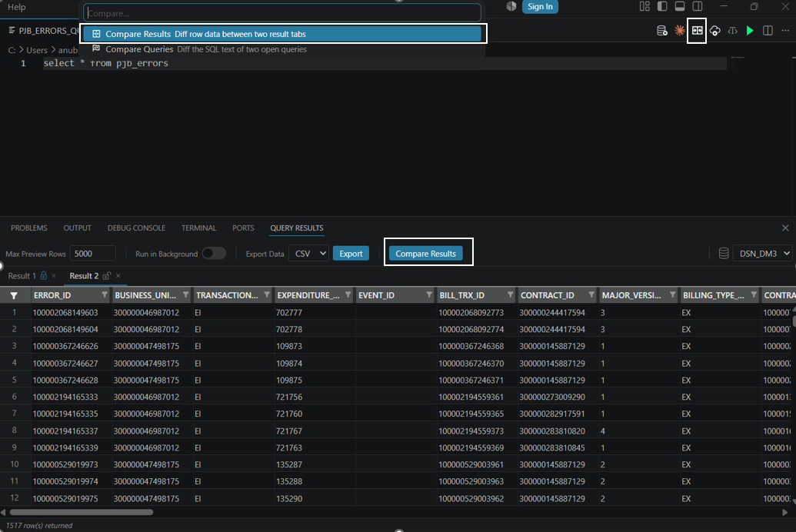The width and height of the screenshot is (796, 532).
Task: Switch to the OUTPUT tab
Action: click(77, 228)
